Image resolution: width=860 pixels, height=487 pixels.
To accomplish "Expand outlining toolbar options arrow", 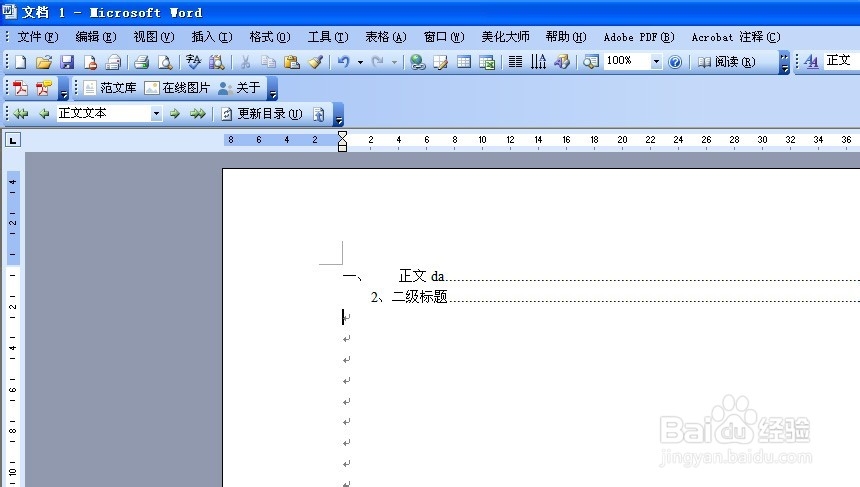I will click(x=338, y=114).
